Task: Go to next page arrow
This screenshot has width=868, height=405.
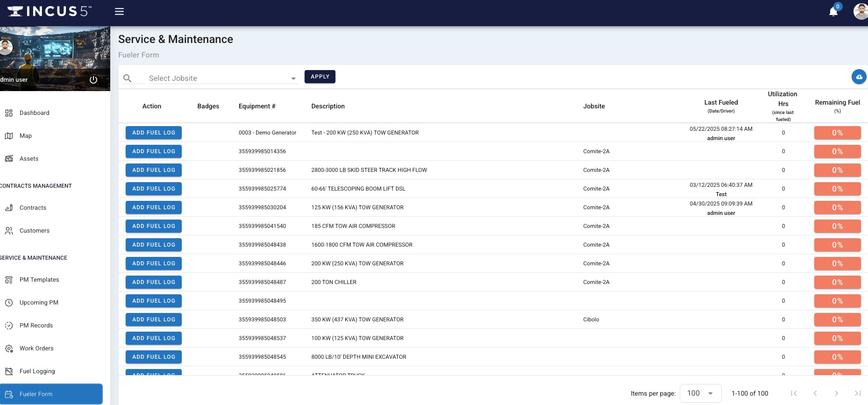Action: pyautogui.click(x=836, y=393)
